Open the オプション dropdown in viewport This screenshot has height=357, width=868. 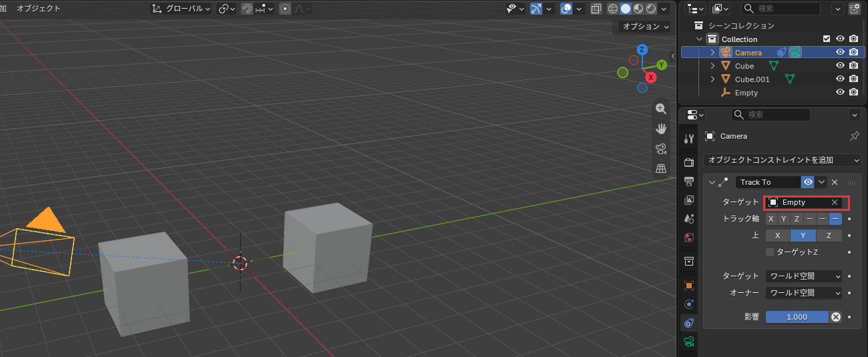[643, 27]
